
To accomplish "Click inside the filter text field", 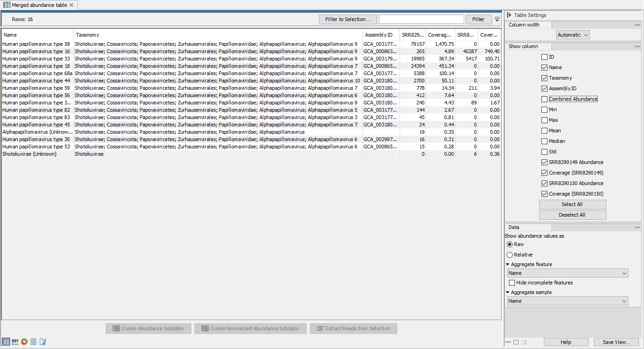I will click(421, 19).
